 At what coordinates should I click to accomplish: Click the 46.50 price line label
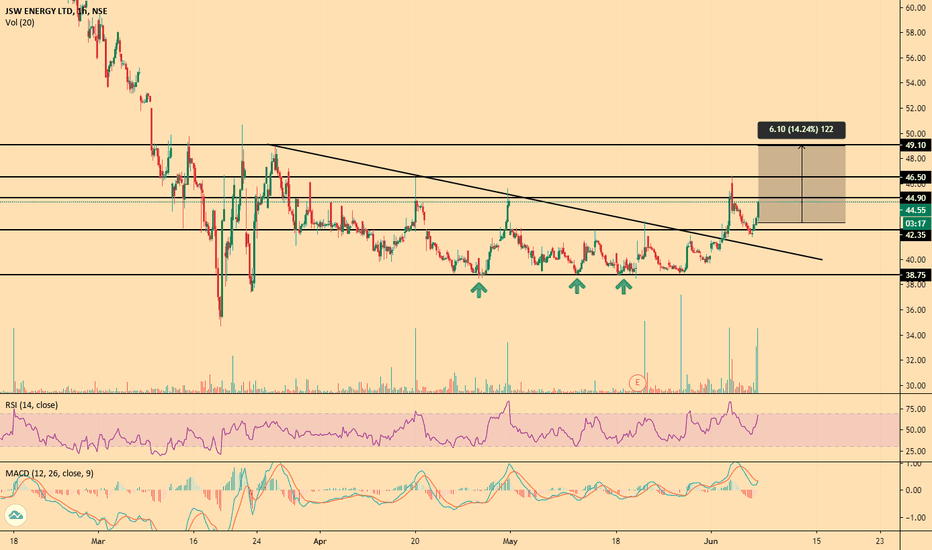click(915, 177)
